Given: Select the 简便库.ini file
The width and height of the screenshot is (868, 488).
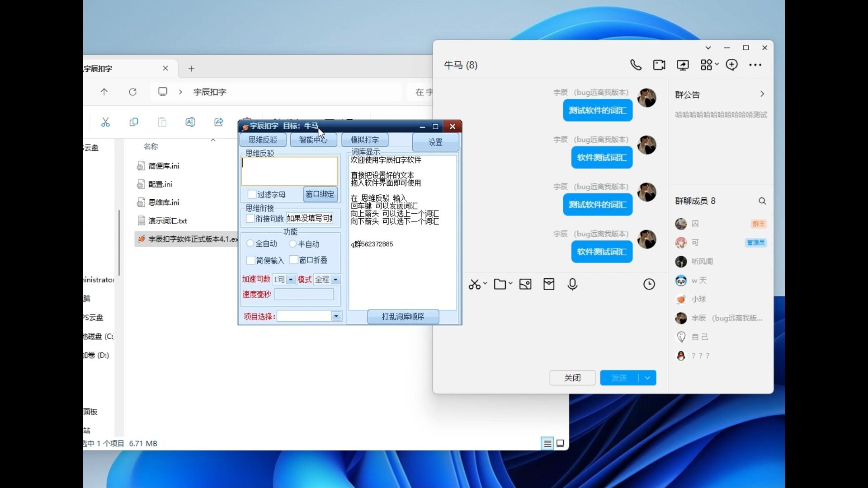Looking at the screenshot, I should [x=158, y=166].
